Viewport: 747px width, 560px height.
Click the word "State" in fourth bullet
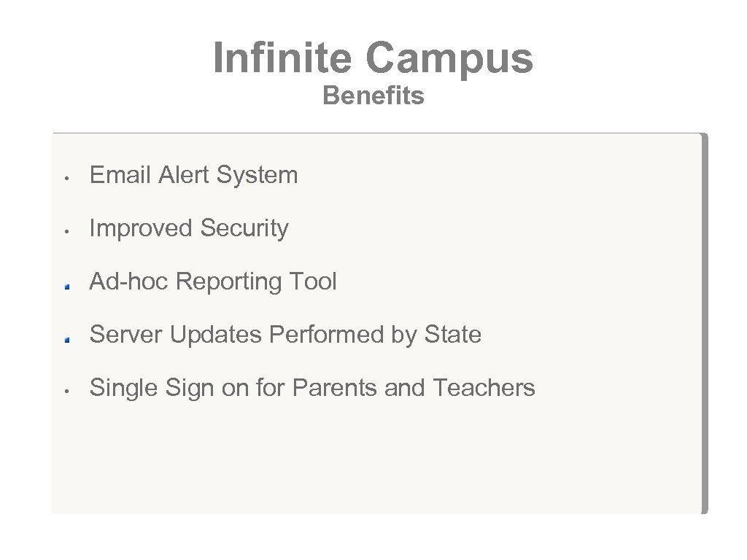click(453, 335)
